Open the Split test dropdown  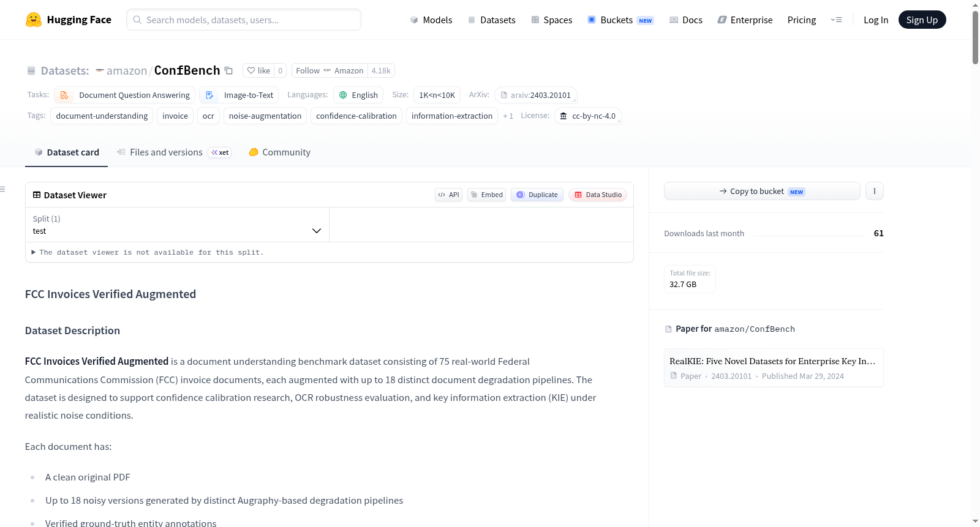[177, 225]
